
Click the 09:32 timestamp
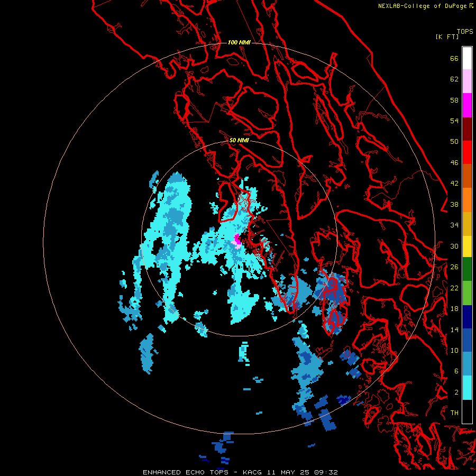[326, 472]
